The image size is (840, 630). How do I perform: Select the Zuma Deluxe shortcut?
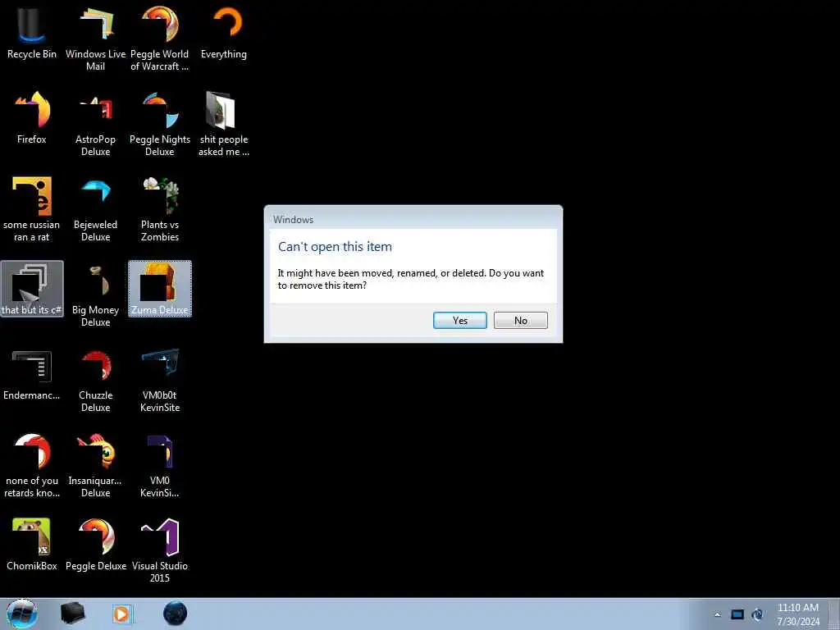coord(160,288)
